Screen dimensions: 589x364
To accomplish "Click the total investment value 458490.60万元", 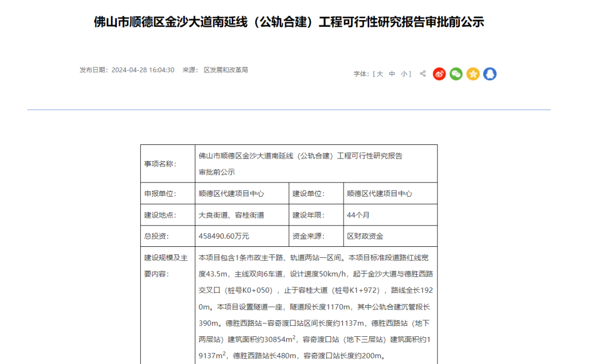I will (224, 236).
